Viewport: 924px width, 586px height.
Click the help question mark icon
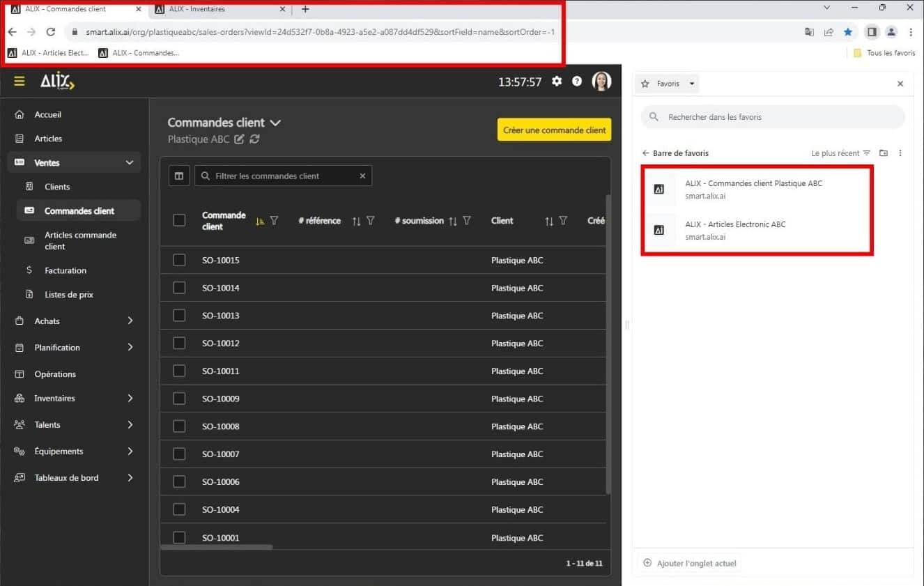(x=577, y=82)
